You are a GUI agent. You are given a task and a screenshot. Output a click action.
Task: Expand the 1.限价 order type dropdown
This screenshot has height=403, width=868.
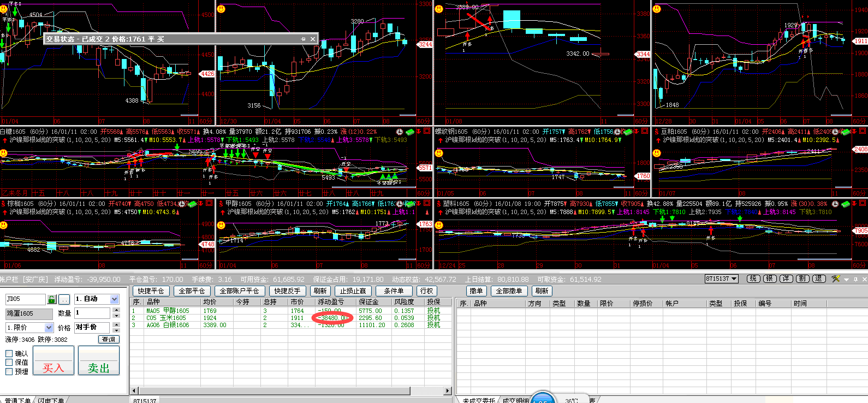(x=49, y=328)
